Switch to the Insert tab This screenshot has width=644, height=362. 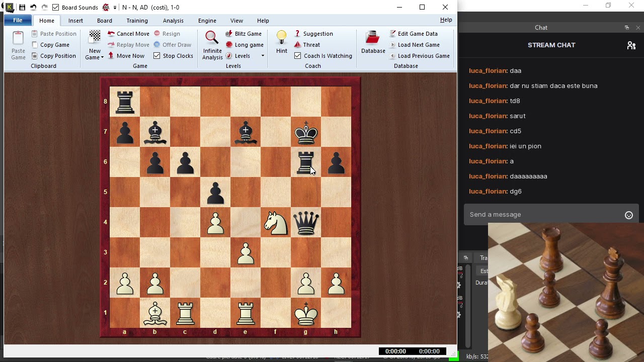[x=76, y=21]
